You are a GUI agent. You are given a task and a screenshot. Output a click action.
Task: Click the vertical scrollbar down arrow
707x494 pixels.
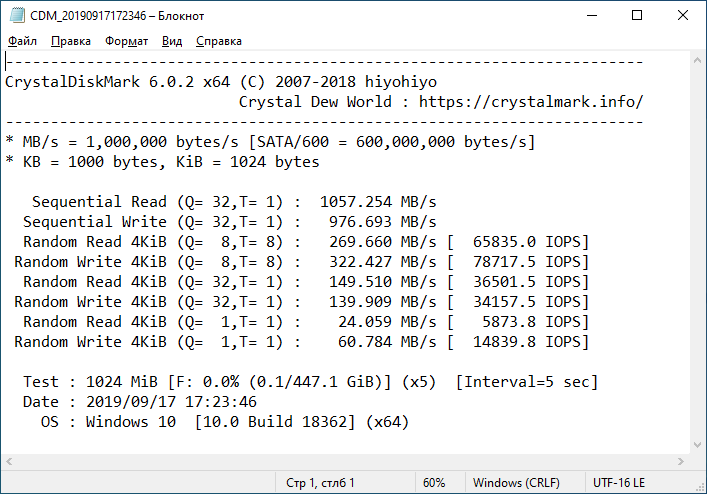coord(697,445)
